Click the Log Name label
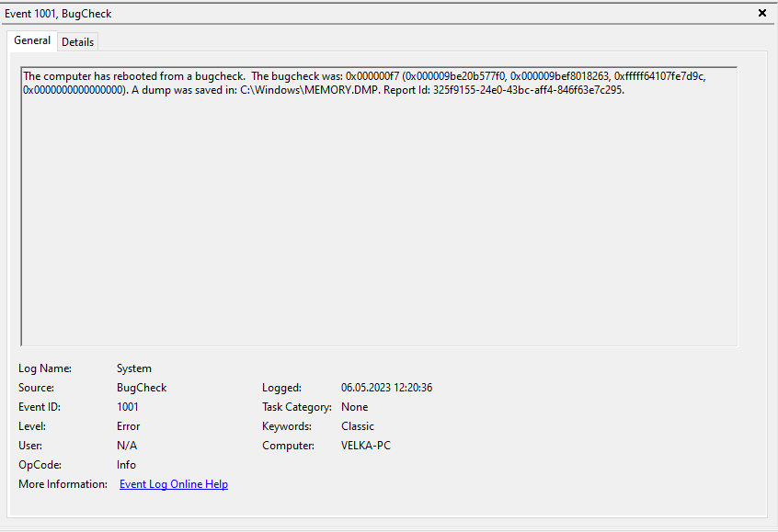 pyautogui.click(x=45, y=368)
